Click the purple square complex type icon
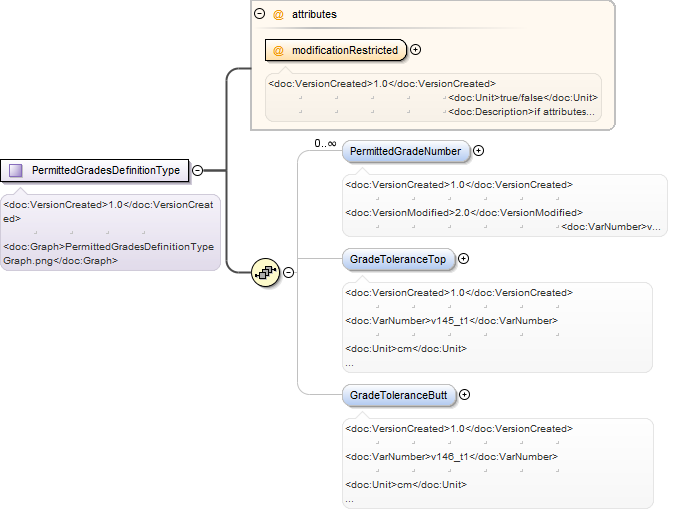Image resolution: width=675 pixels, height=512 pixels. (x=16, y=171)
